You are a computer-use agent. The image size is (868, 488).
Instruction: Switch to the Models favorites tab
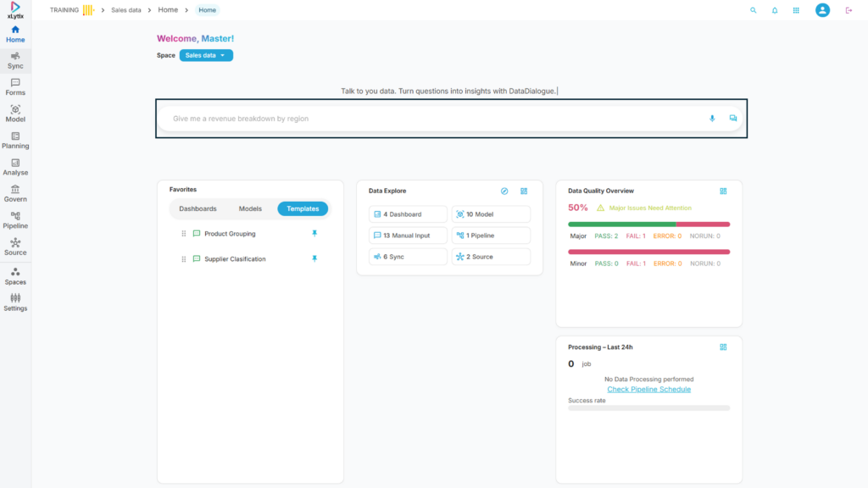[x=250, y=208]
